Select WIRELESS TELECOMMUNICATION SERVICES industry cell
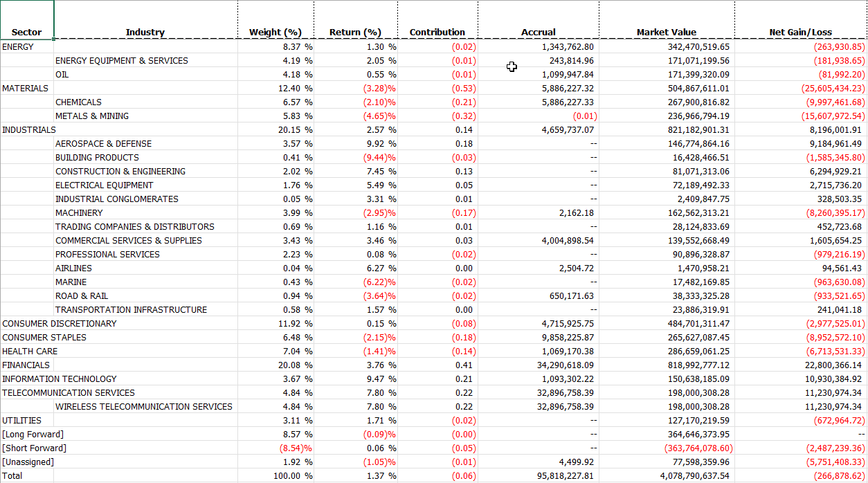This screenshot has height=483, width=868. coord(144,407)
